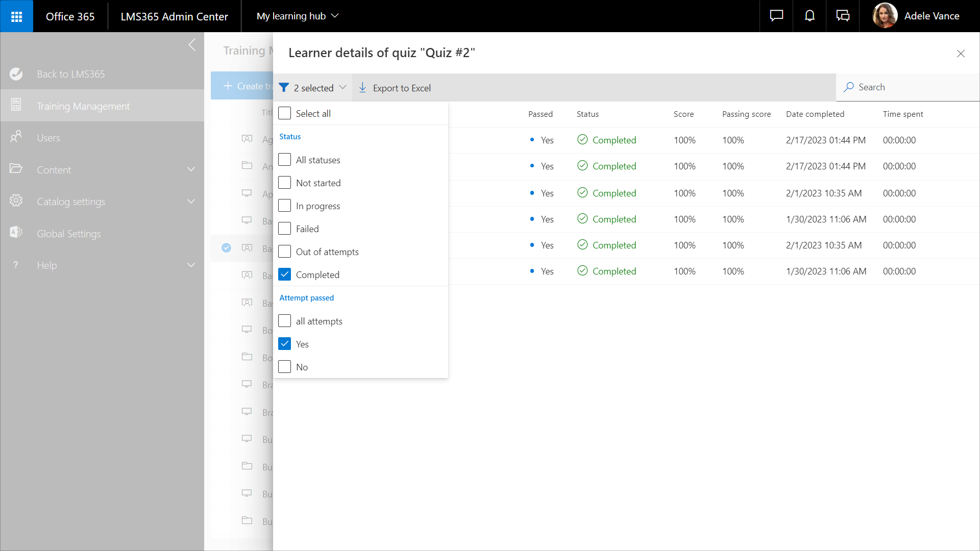Expand the Help sidebar chevron
This screenshot has width=980, height=551.
coord(191,265)
